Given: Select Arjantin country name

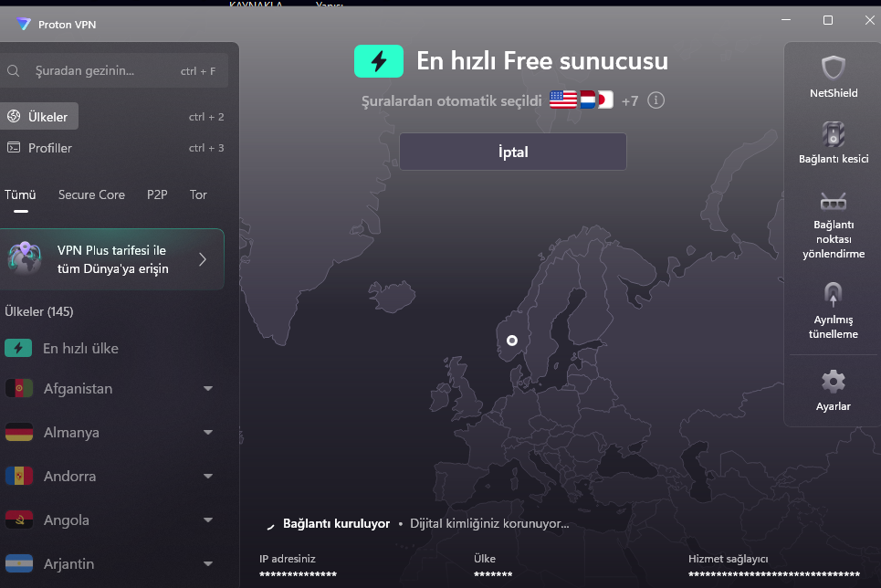Looking at the screenshot, I should 68,564.
